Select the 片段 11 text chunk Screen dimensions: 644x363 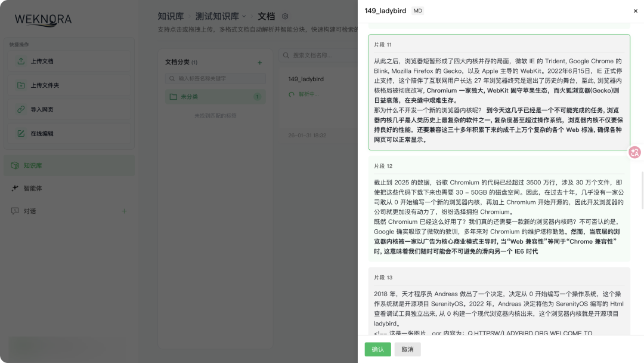(x=499, y=92)
